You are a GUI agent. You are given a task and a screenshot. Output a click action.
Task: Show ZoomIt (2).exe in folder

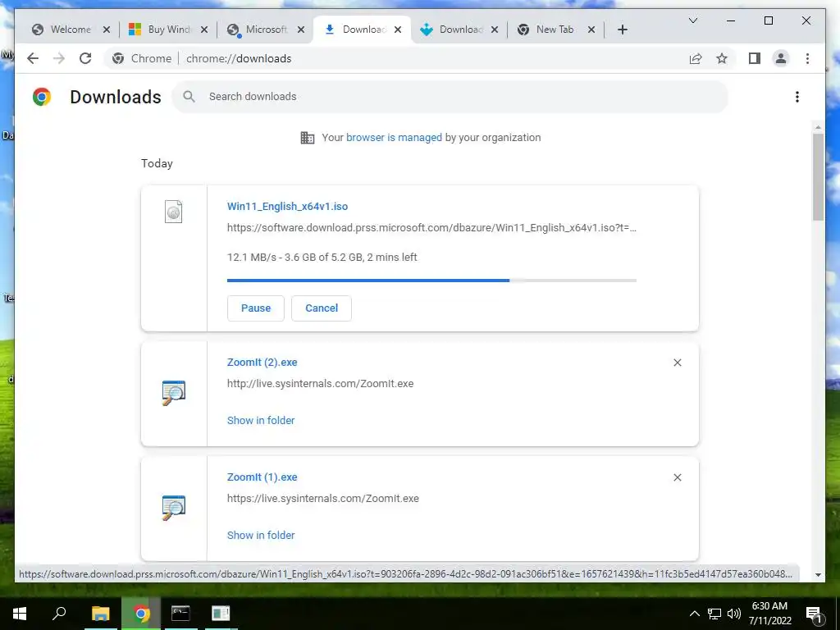261,421
